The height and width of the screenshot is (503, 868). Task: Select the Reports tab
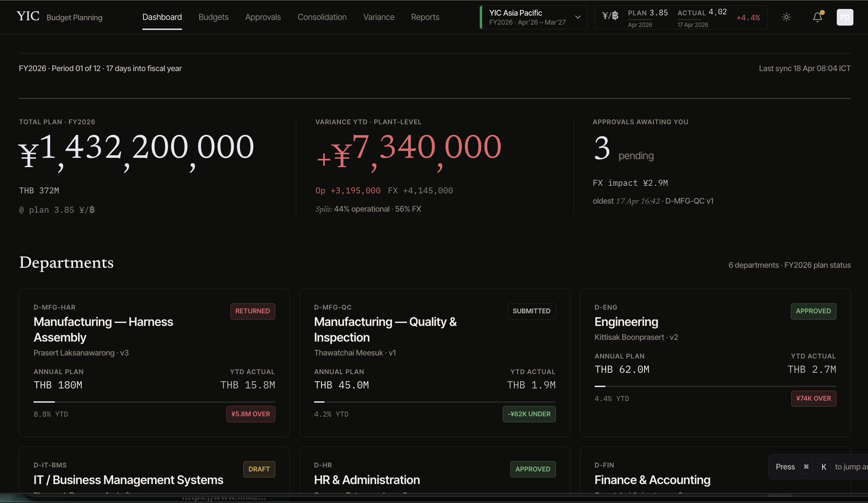pyautogui.click(x=425, y=17)
